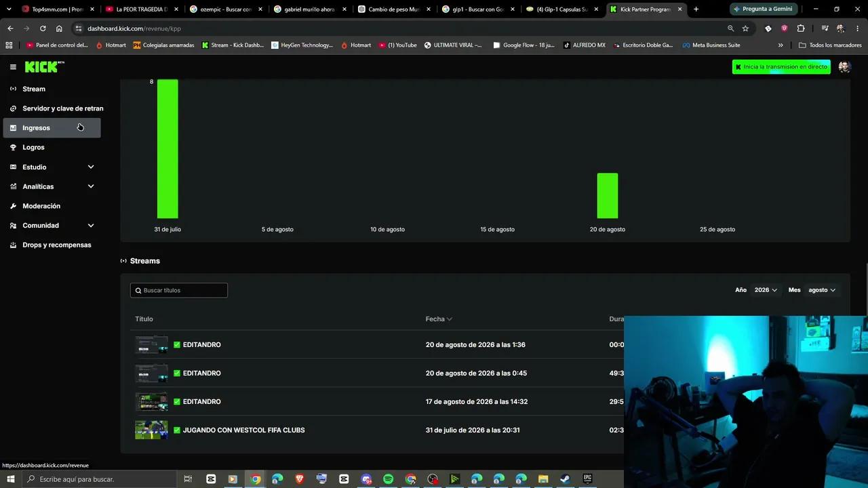Open the 17 de agosto EDITANDRO thumbnail
The image size is (868, 488).
click(x=151, y=402)
